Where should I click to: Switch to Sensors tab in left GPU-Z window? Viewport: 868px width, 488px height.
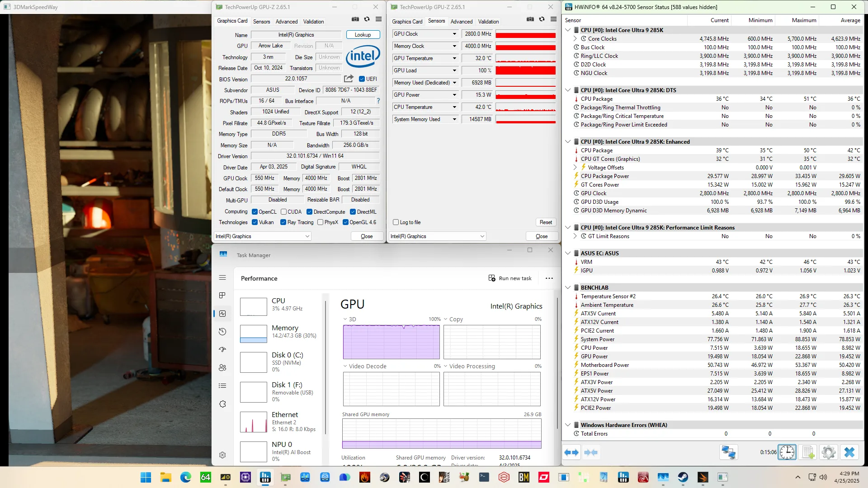click(261, 22)
